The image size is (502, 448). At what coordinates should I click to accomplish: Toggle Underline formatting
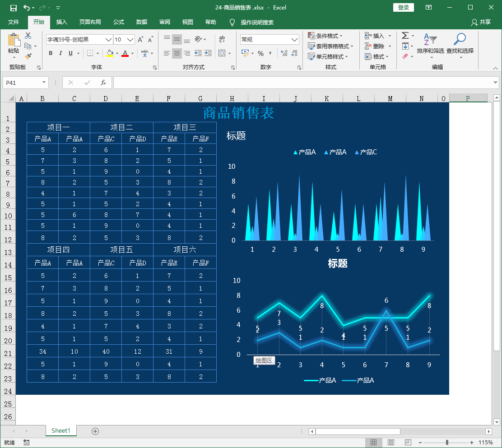pyautogui.click(x=70, y=53)
